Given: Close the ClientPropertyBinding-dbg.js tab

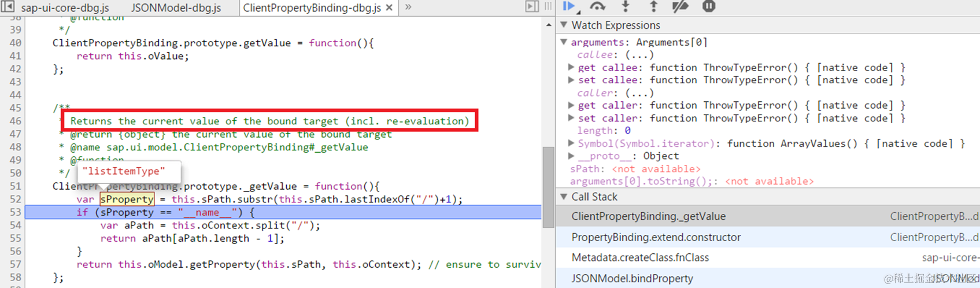Looking at the screenshot, I should [x=389, y=8].
